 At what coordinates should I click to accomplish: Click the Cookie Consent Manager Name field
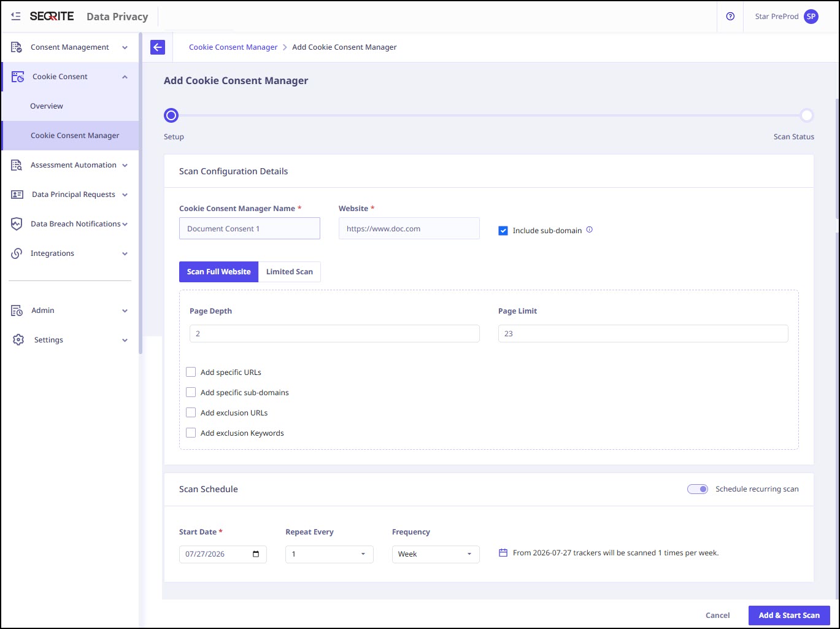point(250,228)
